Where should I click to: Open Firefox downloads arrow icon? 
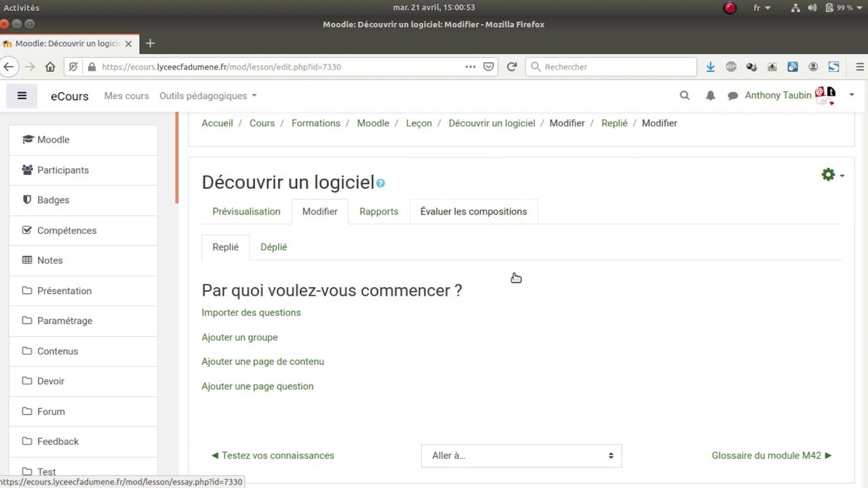710,66
